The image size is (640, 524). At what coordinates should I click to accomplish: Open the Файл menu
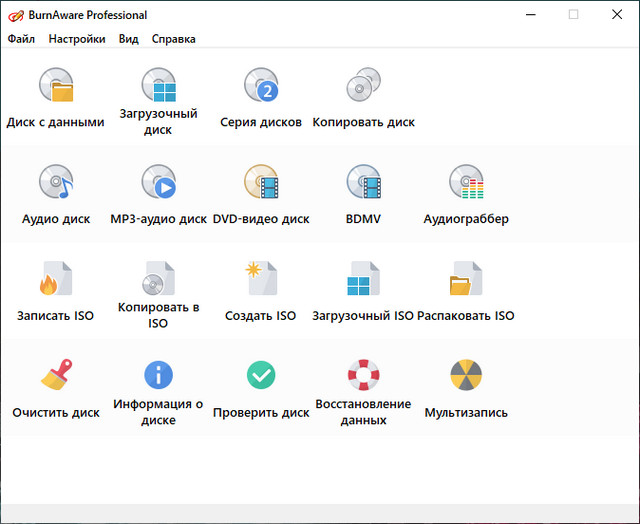[x=21, y=39]
